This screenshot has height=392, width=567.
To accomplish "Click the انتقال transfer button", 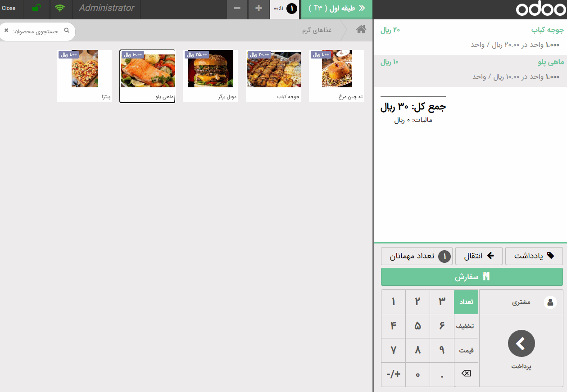I will pyautogui.click(x=479, y=256).
